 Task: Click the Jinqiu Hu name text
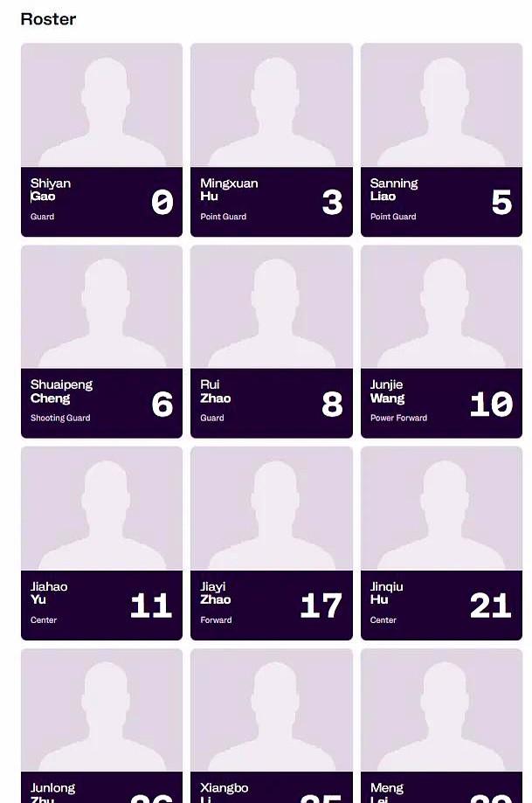(x=387, y=593)
